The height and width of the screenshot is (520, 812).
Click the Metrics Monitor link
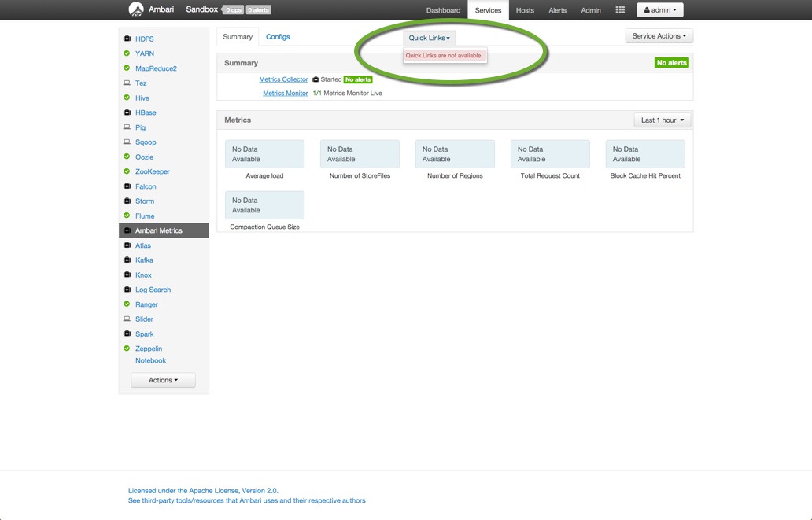(285, 92)
